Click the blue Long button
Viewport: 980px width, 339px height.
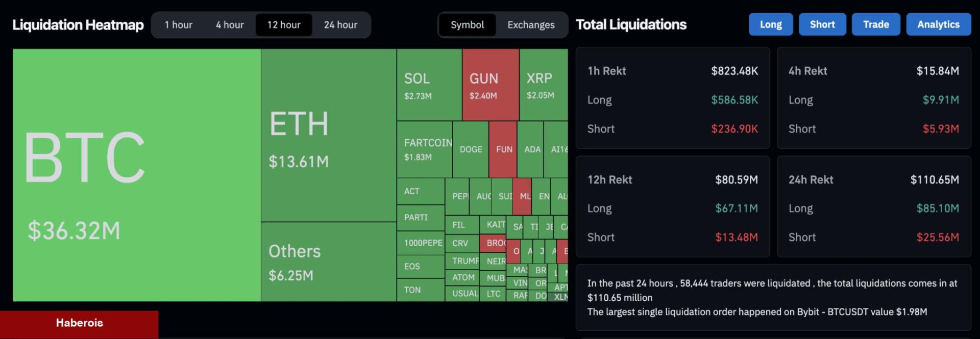coord(770,24)
